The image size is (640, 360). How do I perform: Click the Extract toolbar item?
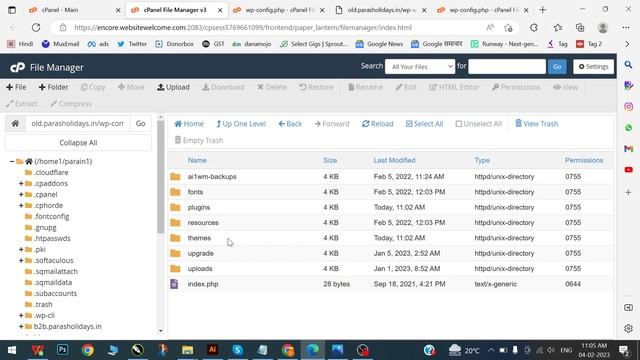(22, 104)
